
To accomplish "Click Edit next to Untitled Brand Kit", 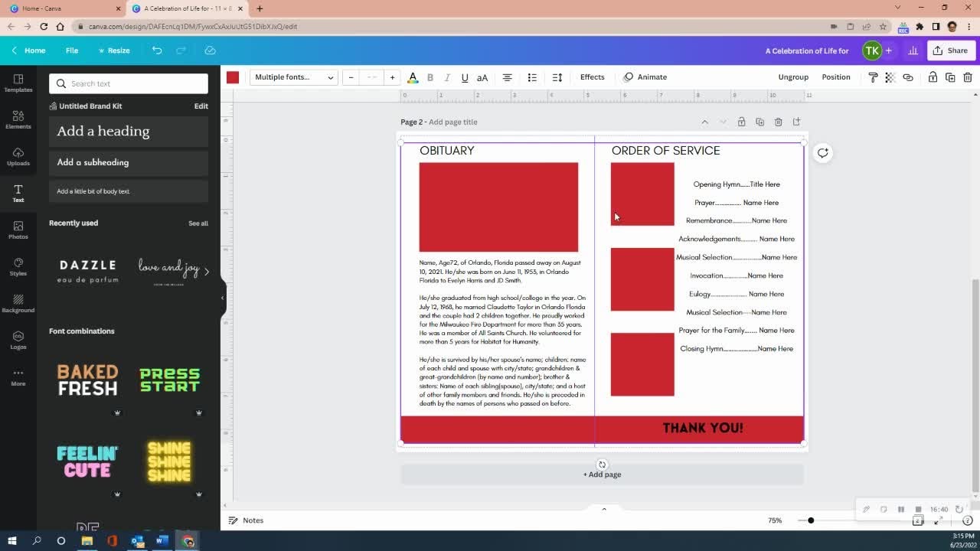I will point(201,106).
